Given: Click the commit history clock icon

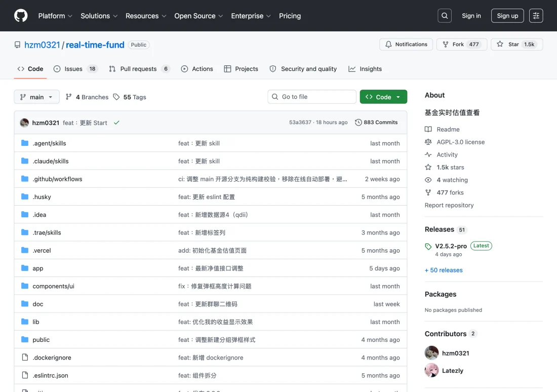Looking at the screenshot, I should point(358,122).
